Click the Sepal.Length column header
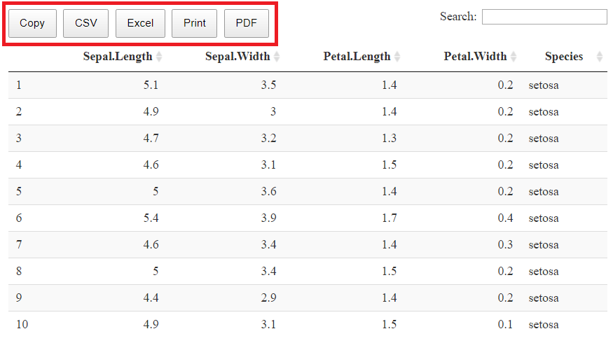613x364 pixels. pyautogui.click(x=117, y=57)
